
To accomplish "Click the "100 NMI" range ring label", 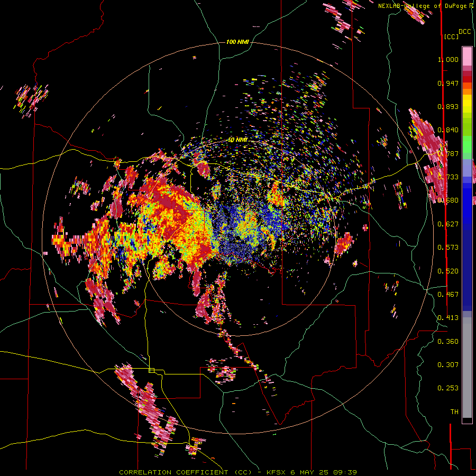I will point(237,42).
